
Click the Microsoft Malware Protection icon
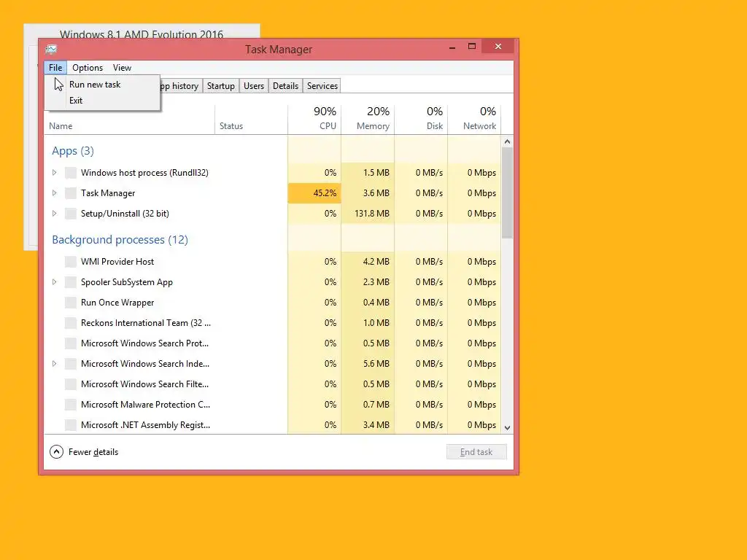point(71,405)
